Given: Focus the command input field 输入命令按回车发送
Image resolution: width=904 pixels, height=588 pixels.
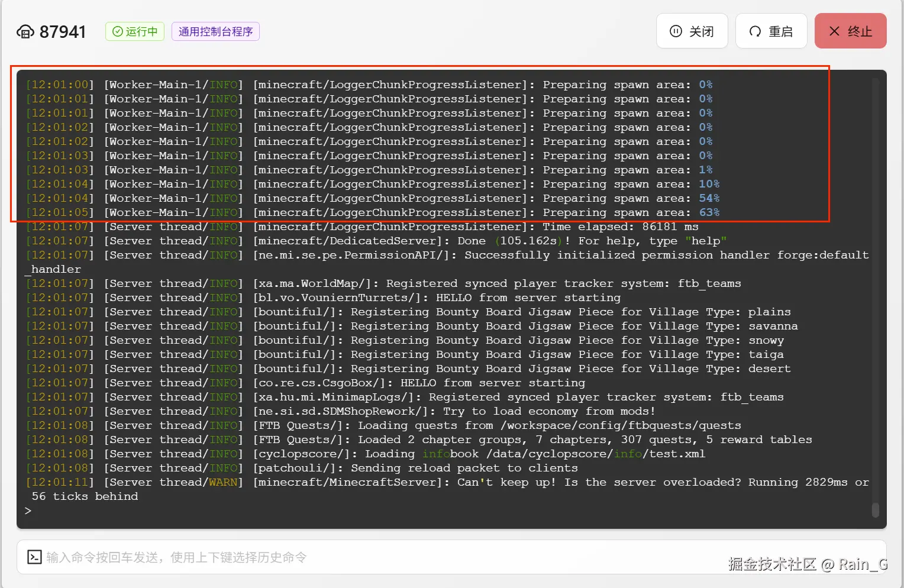Looking at the screenshot, I should (451, 557).
